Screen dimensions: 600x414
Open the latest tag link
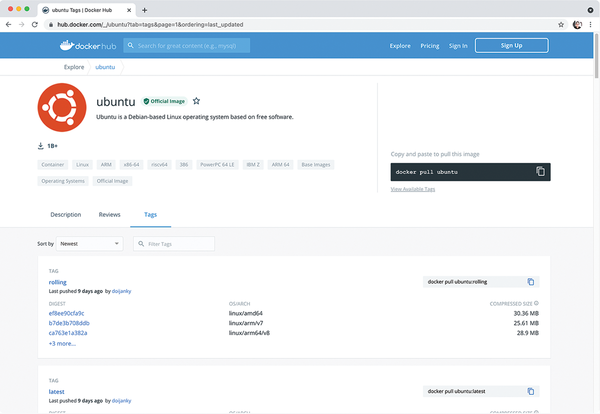[x=56, y=391]
